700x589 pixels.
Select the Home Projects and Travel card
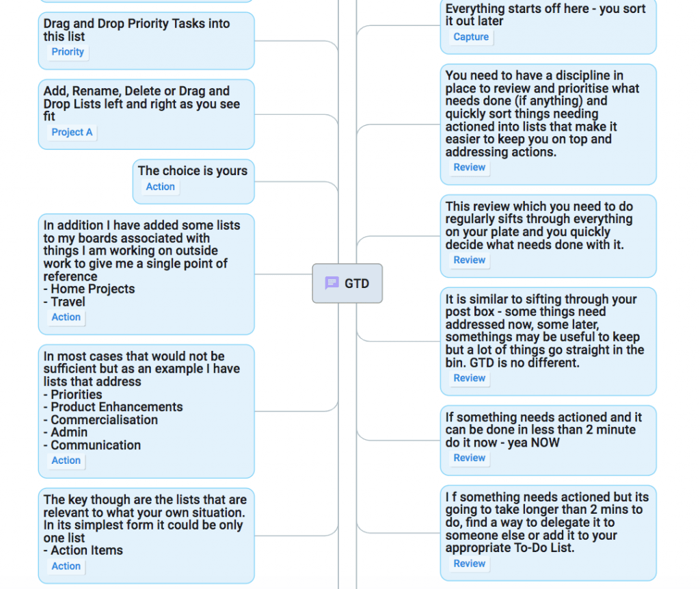coord(146,274)
